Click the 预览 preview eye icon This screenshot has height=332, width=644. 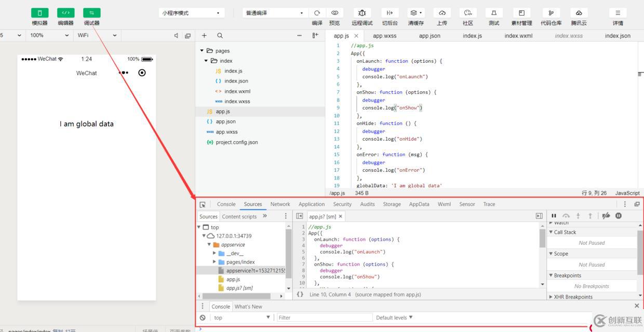(x=334, y=13)
